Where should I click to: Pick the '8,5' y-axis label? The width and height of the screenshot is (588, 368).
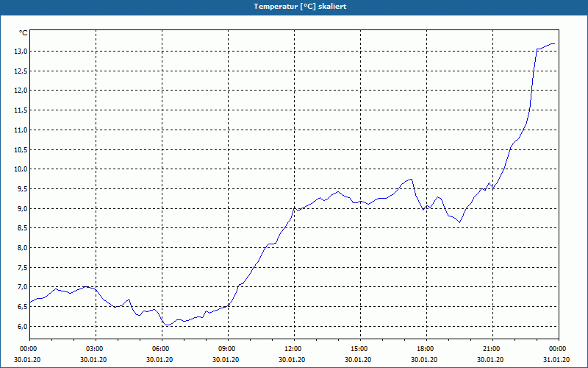(22, 228)
